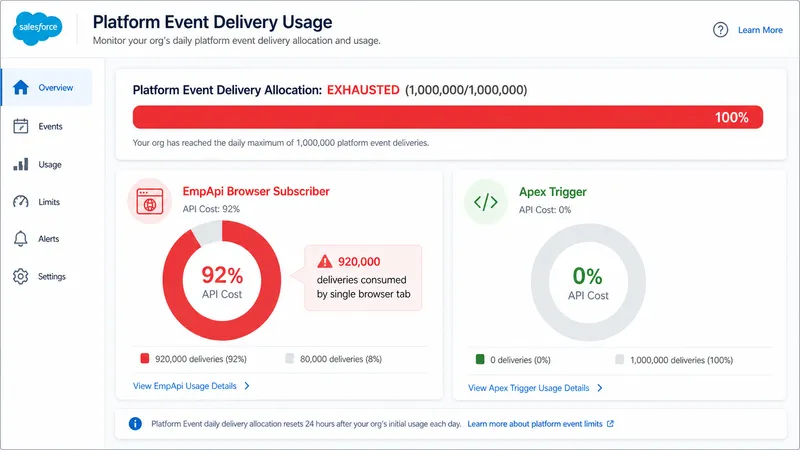Click the API Cost: 0% label
The height and width of the screenshot is (450, 800).
tap(545, 210)
